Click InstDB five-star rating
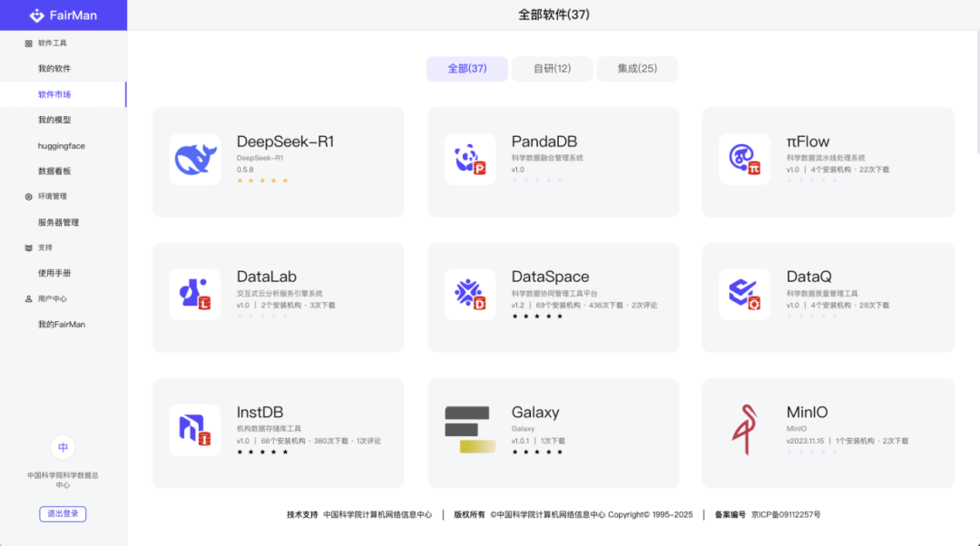Screen dimensions: 980x546 (262, 452)
